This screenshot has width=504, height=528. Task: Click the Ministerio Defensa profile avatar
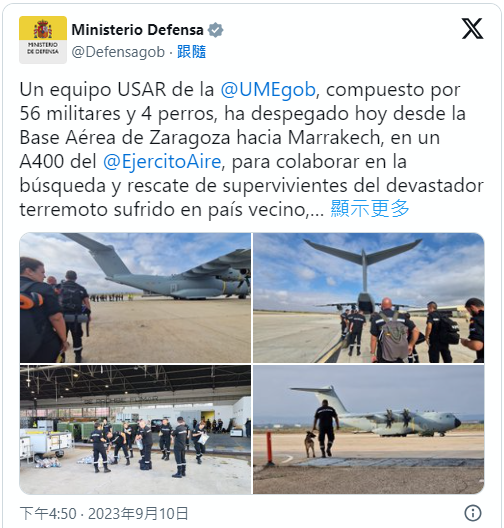(43, 40)
